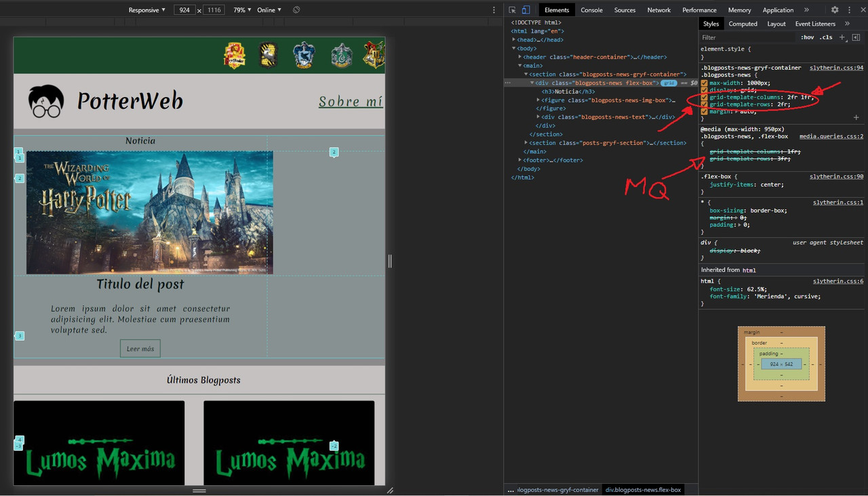The height and width of the screenshot is (496, 868).
Task: Activate the inspect element picker tool
Action: click(513, 10)
